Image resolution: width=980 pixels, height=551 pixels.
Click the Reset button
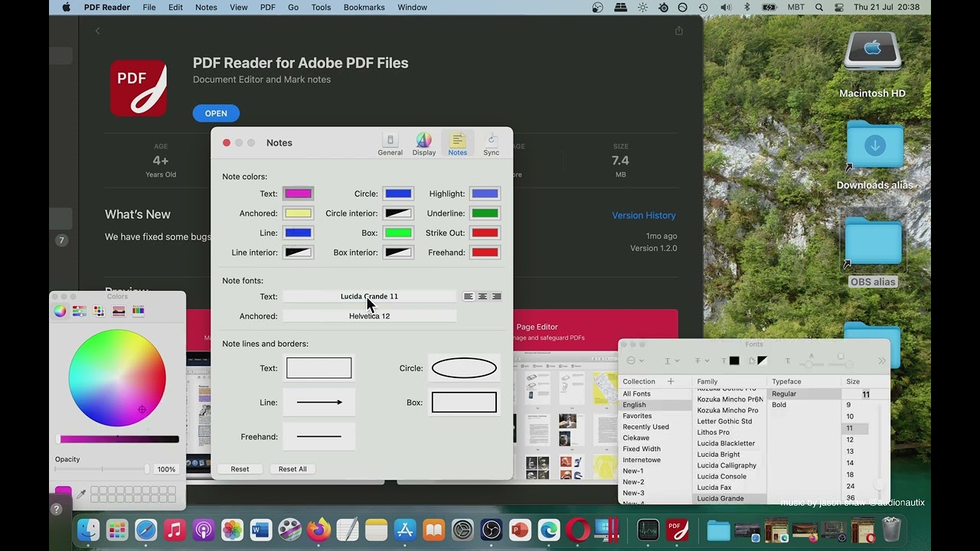coord(240,469)
